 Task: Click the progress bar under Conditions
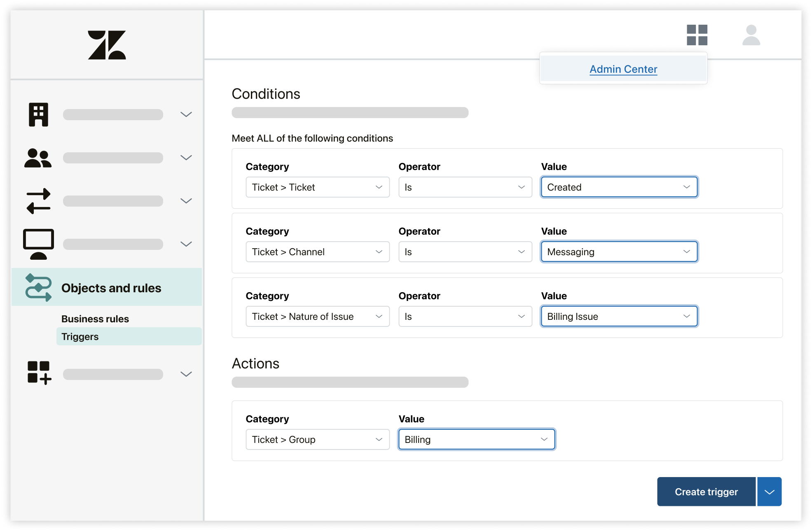[x=350, y=113]
